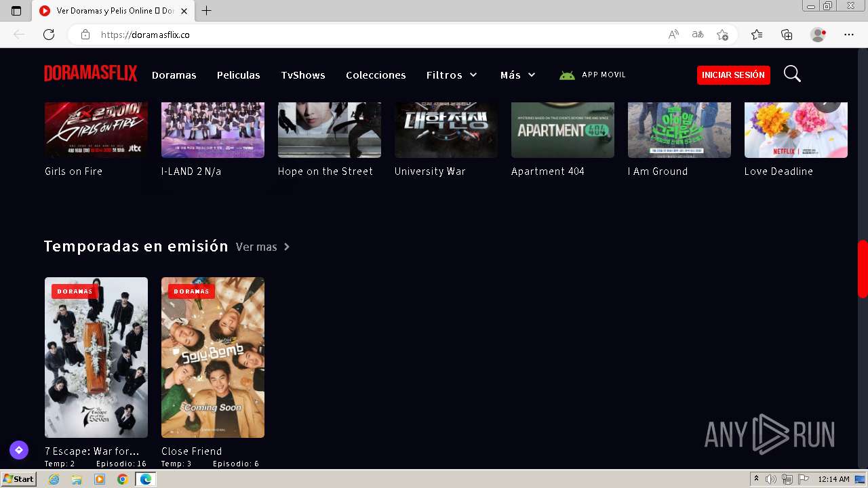868x488 pixels.
Task: Click the taskbar clock showing 12:14 AM
Action: click(x=833, y=479)
